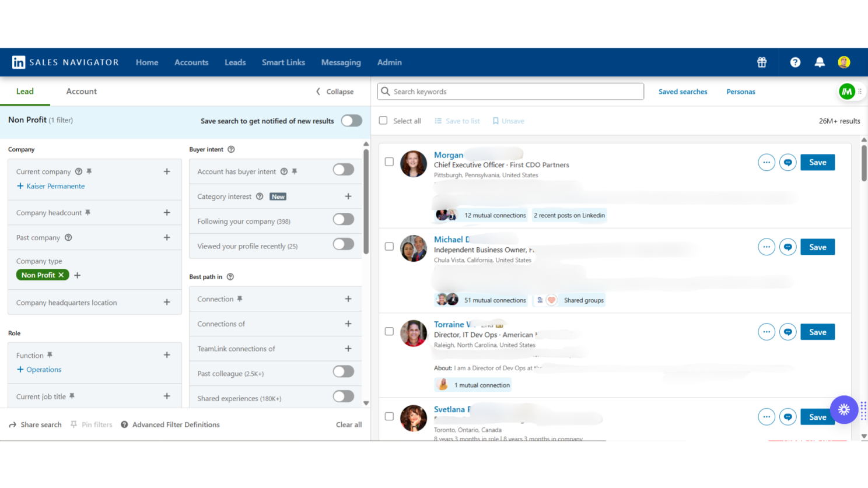Open the help question mark icon
The width and height of the screenshot is (868, 488).
coord(795,62)
